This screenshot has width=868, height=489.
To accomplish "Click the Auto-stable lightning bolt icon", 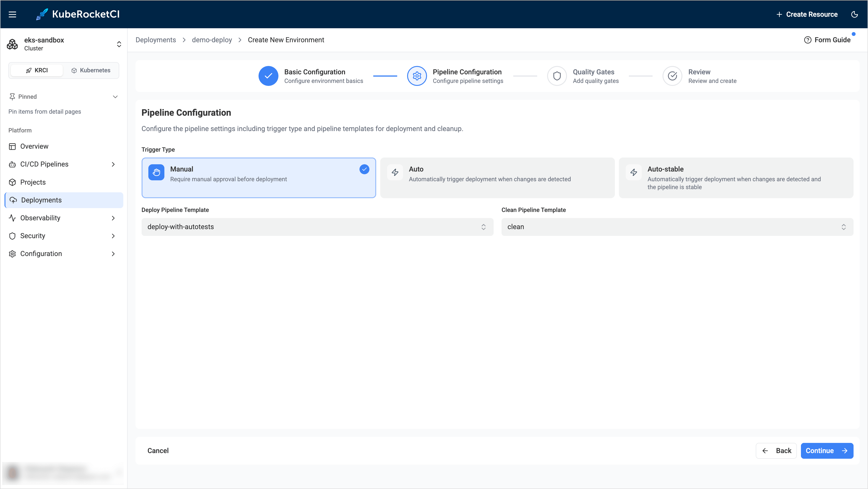I will click(633, 172).
